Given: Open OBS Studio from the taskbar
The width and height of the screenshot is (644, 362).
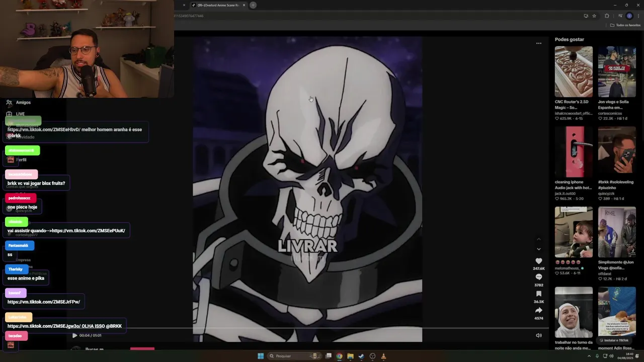Looking at the screenshot, I should click(372, 356).
